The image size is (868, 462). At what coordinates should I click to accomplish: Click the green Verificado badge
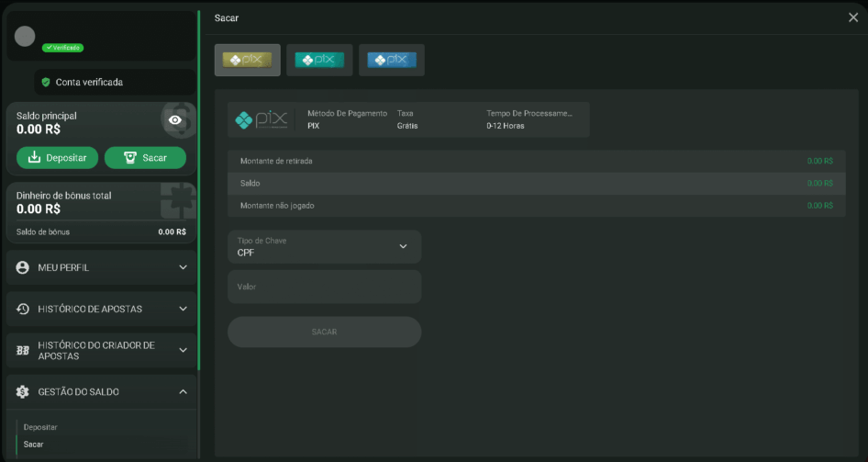coord(62,48)
